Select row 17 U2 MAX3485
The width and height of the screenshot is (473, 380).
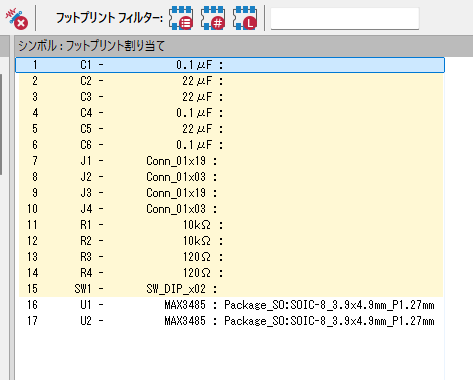coord(230,321)
